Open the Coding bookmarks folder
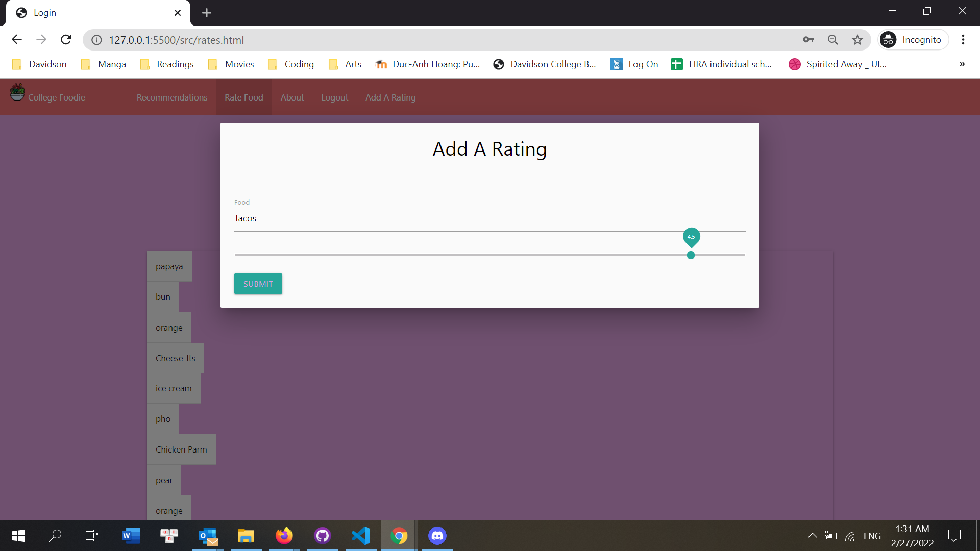Screen dimensions: 980x551 pyautogui.click(x=291, y=64)
